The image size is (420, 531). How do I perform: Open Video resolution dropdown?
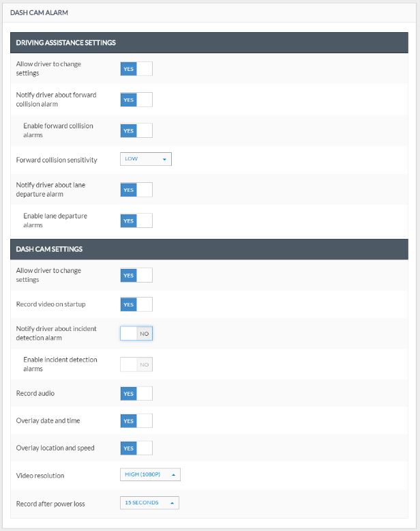[x=150, y=474]
